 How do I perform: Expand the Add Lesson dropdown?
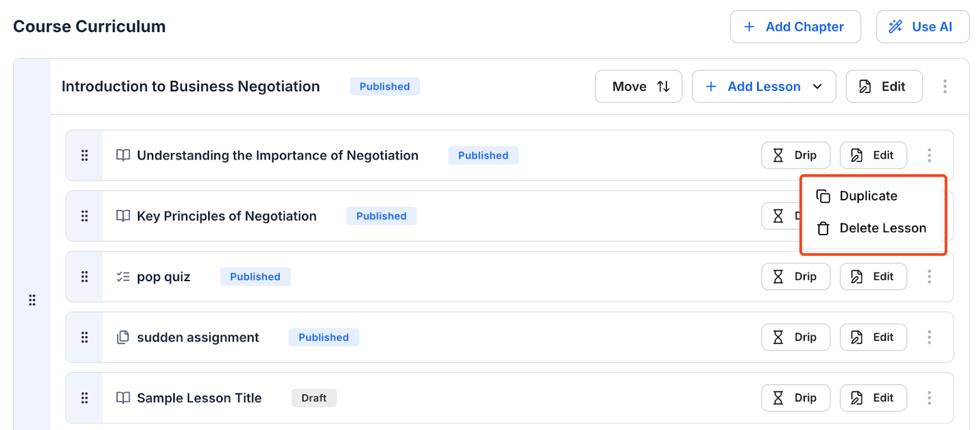pos(764,86)
